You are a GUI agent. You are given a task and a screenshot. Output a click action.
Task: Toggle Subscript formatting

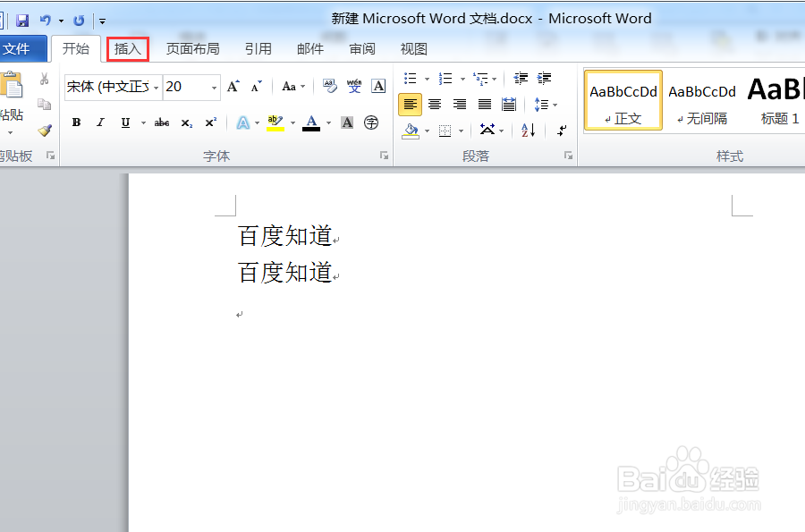(x=187, y=123)
